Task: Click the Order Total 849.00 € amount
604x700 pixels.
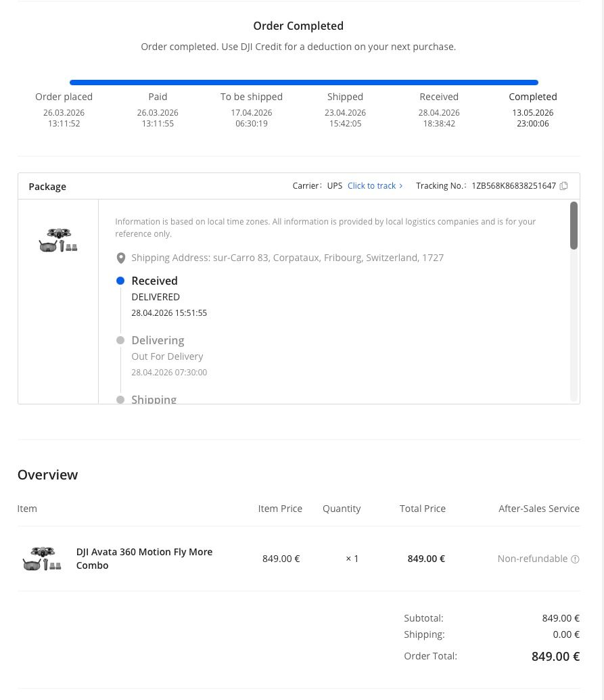Action: click(x=555, y=656)
